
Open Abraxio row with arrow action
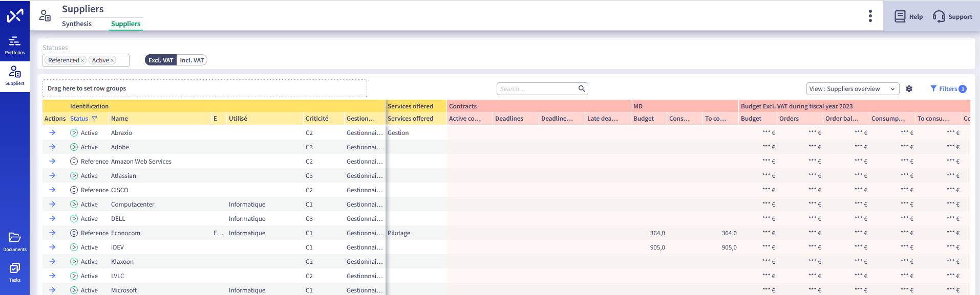(x=52, y=132)
